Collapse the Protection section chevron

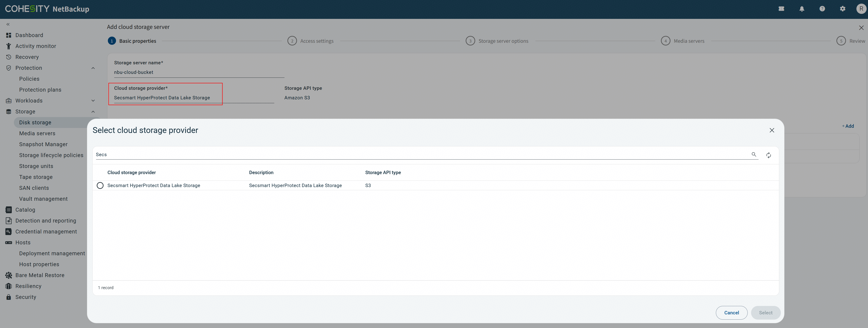tap(93, 68)
